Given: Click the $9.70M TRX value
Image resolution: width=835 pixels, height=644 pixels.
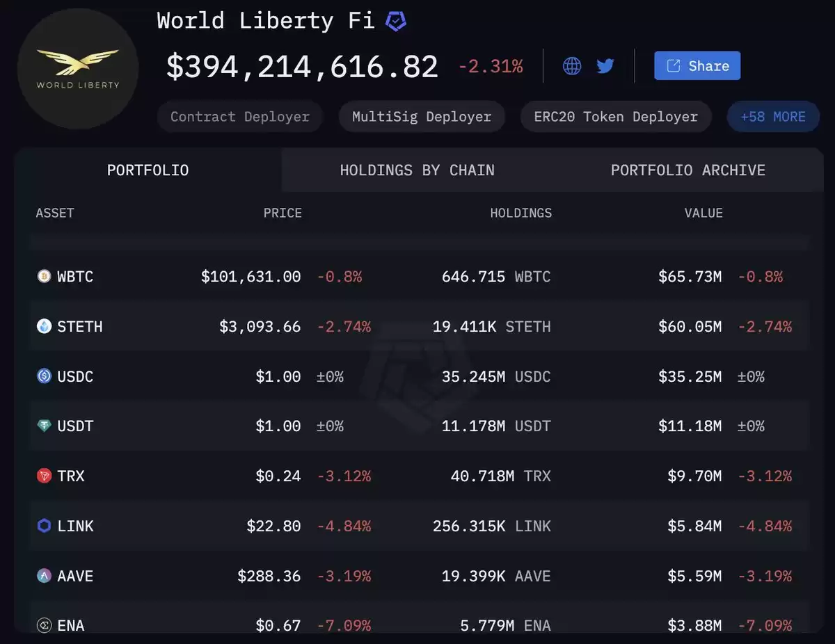Looking at the screenshot, I should point(694,476).
